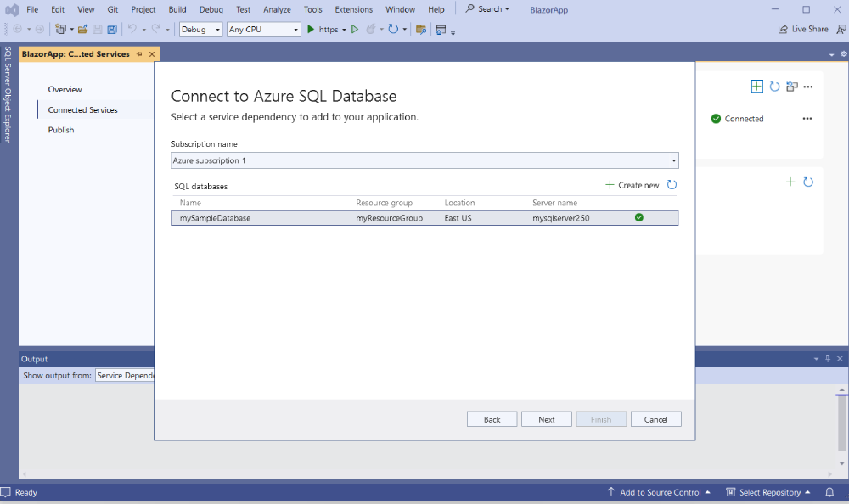Refresh service dependencies beside boxed plus
Screen dimensions: 849x504
(x=775, y=87)
